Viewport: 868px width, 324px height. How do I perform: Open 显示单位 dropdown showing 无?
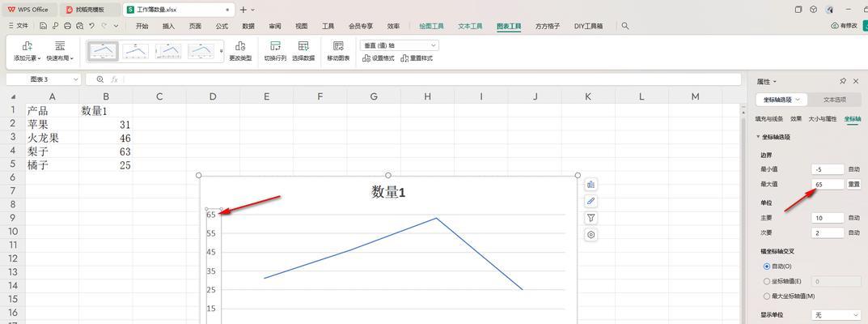(836, 314)
